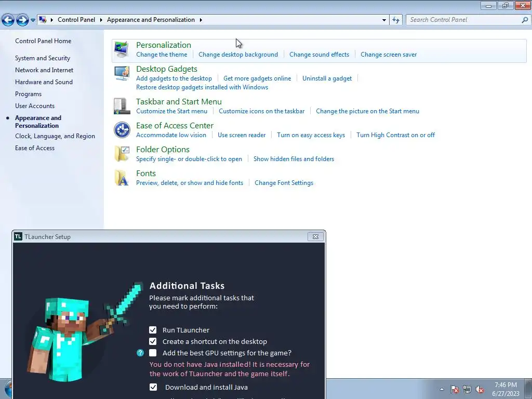Screen dimensions: 532x399
Task: Open the Fonts folder icon
Action: point(122,178)
